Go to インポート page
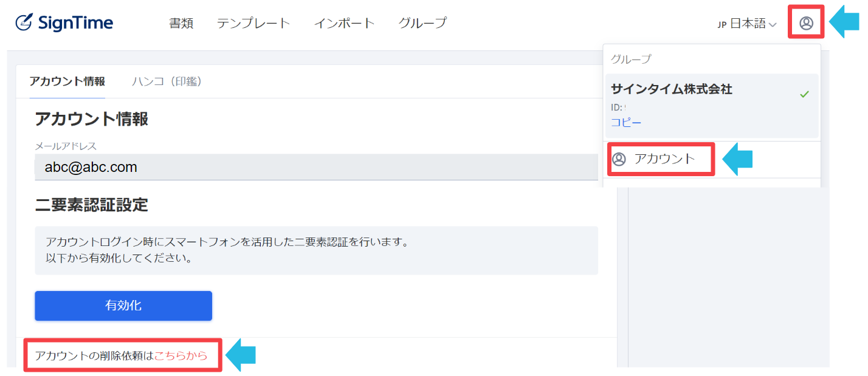The image size is (868, 376). (344, 23)
